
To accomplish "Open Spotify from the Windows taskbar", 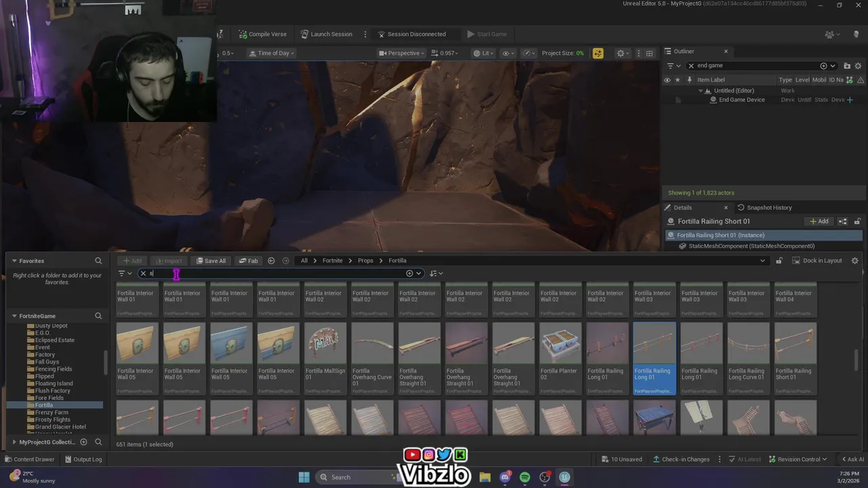I will tap(525, 477).
